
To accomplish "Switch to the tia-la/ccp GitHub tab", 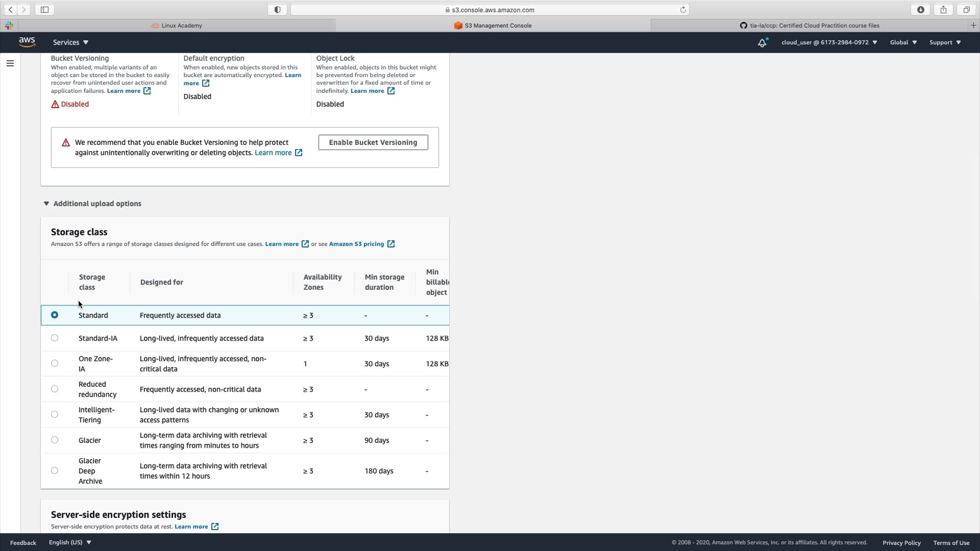I will coord(809,25).
